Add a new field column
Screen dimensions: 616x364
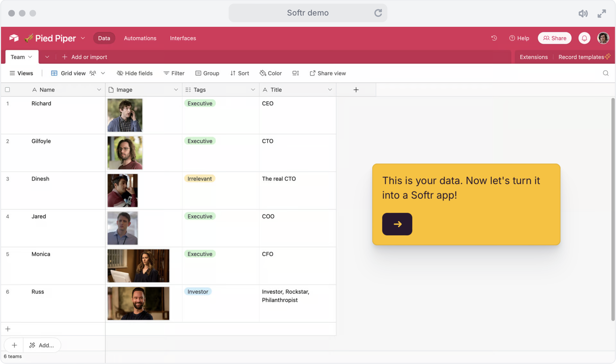[356, 90]
